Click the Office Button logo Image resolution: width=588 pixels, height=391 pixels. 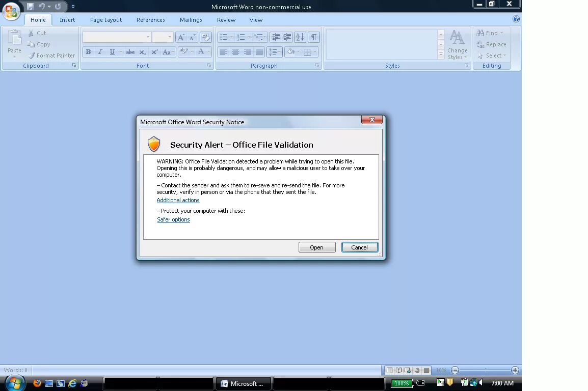12,11
